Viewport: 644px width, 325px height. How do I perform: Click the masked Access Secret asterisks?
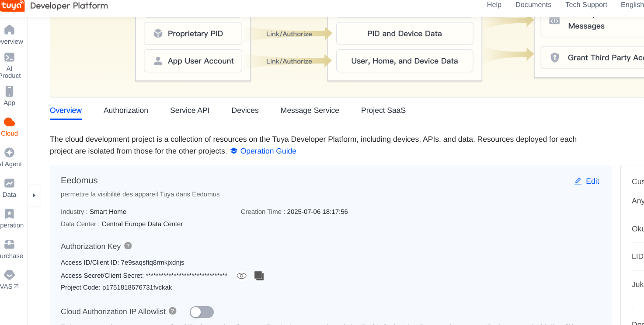click(187, 276)
